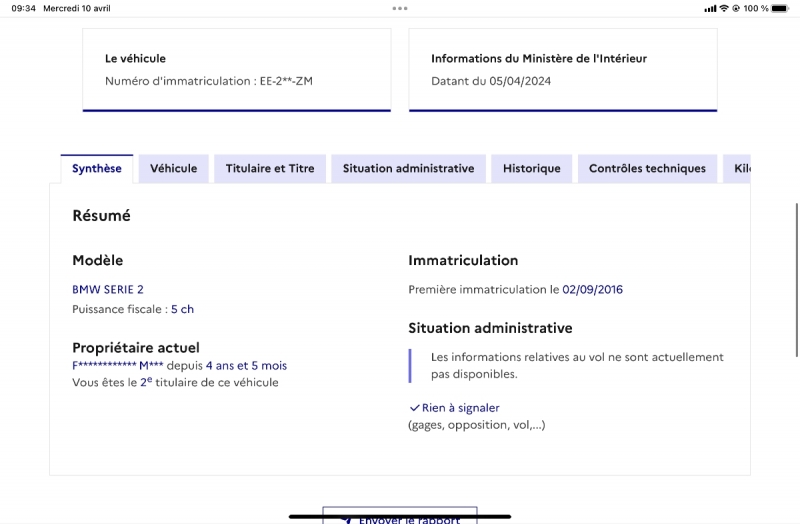Tap the Envoyer le rapport button

(400, 516)
